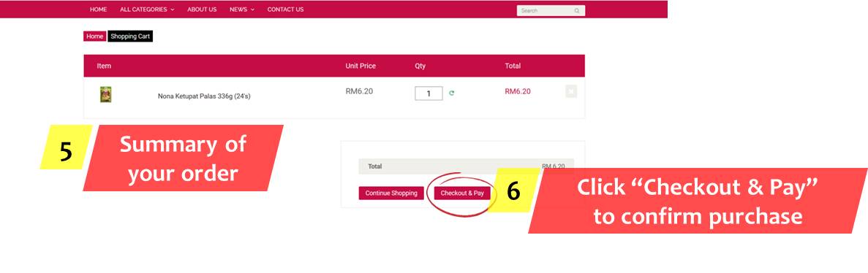Screen dimensions: 868x273
Task: Click the Checkout & Pay button
Action: point(462,193)
